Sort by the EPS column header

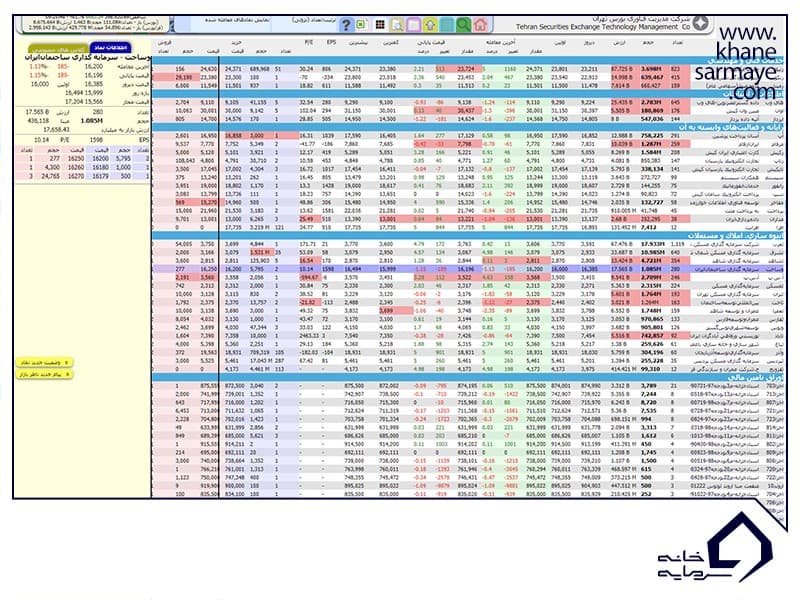point(331,42)
